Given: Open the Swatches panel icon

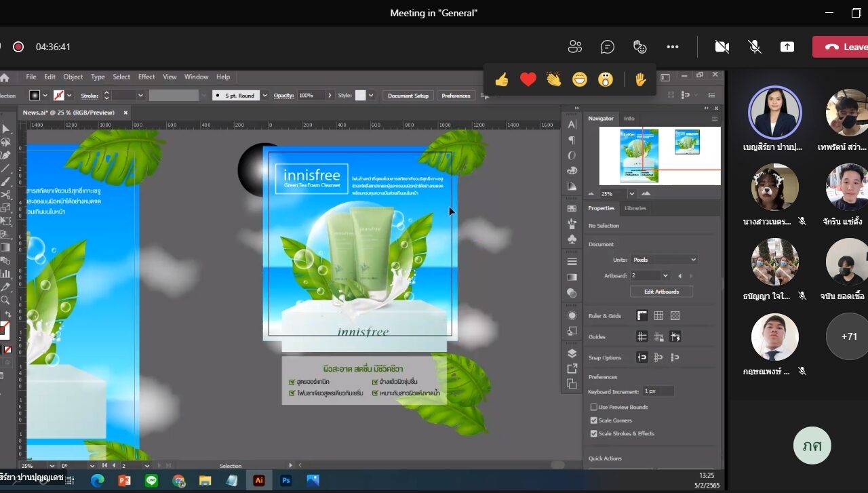Looking at the screenshot, I should (572, 208).
